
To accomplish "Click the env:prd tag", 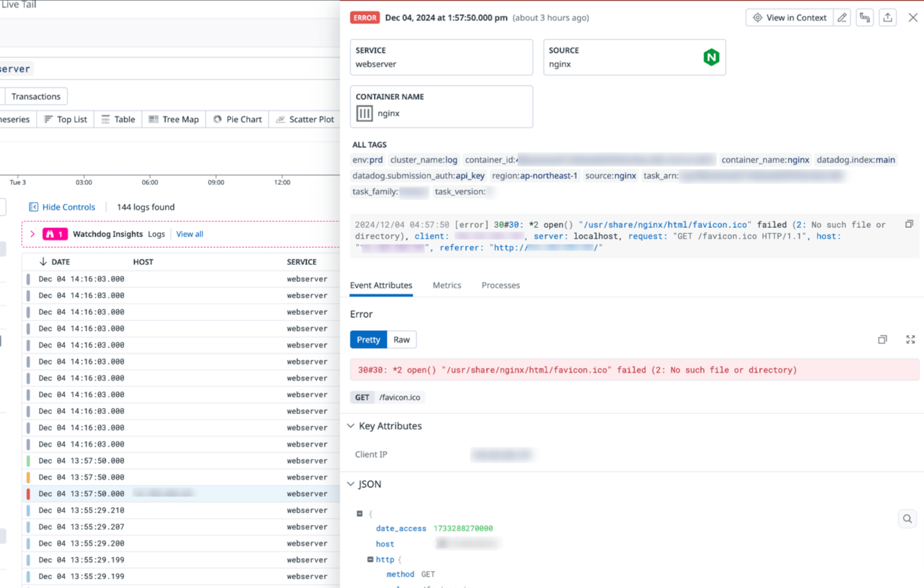I will 367,160.
